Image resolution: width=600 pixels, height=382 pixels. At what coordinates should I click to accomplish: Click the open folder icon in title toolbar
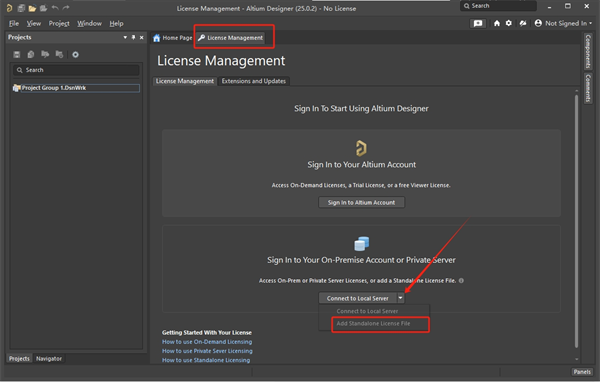[32, 8]
